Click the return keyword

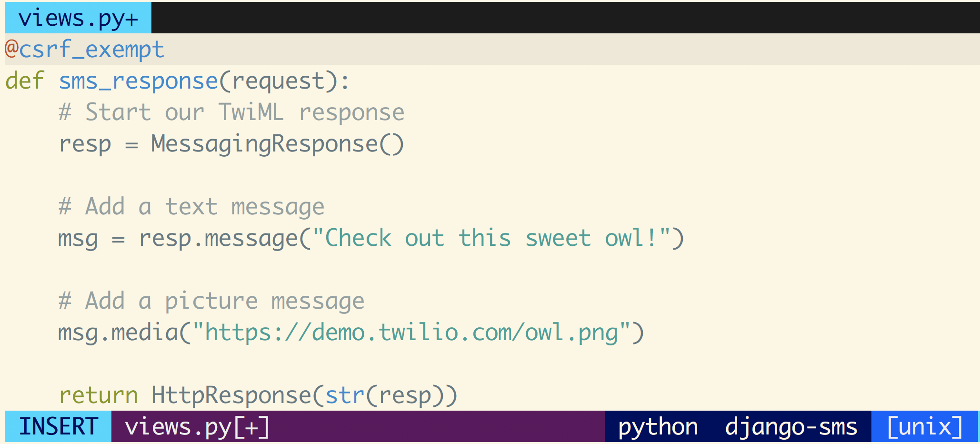click(x=98, y=395)
